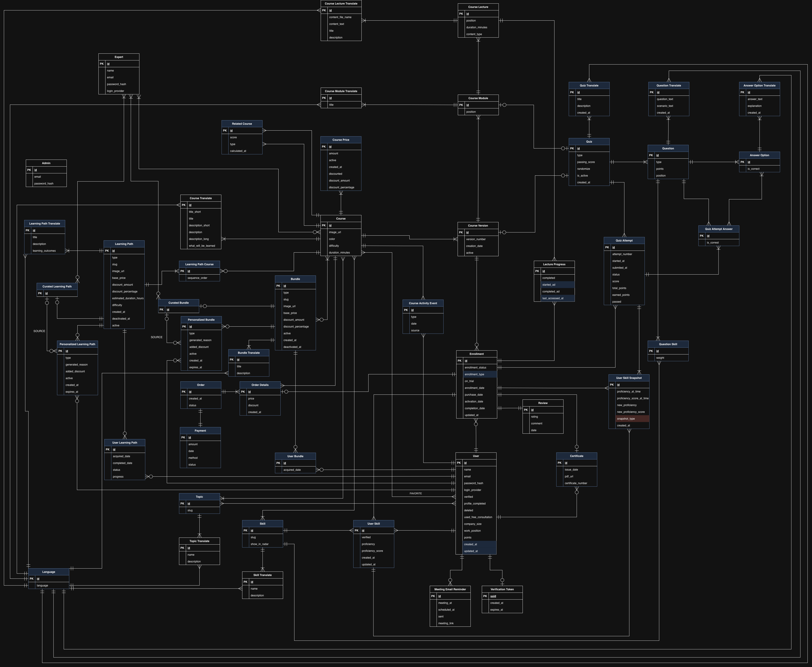The image size is (812, 667).
Task: Select the FAVORITE relationship label
Action: click(416, 493)
